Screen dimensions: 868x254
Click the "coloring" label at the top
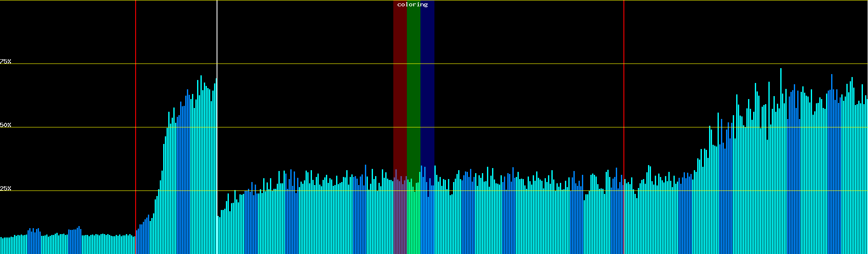coord(412,5)
